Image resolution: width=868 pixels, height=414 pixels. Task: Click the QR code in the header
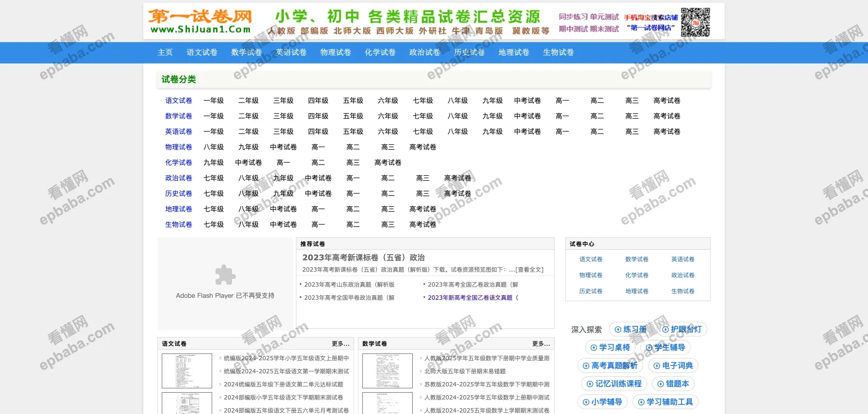click(x=696, y=22)
